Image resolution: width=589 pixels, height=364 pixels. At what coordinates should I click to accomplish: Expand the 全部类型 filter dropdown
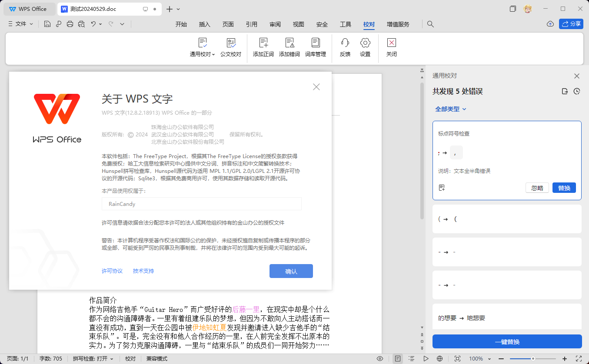click(451, 109)
